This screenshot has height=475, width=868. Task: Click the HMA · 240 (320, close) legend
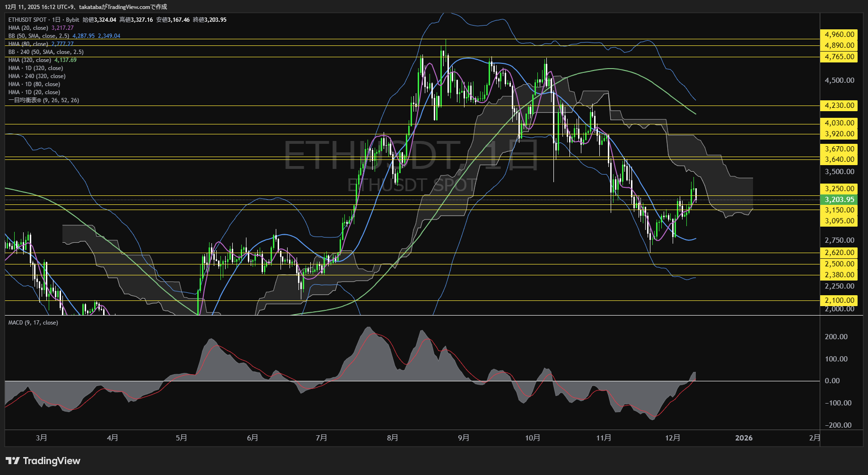tap(37, 76)
